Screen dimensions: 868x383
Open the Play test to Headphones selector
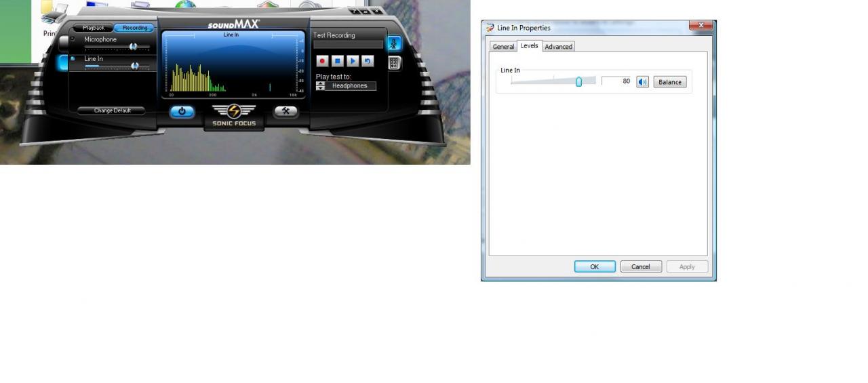click(350, 86)
